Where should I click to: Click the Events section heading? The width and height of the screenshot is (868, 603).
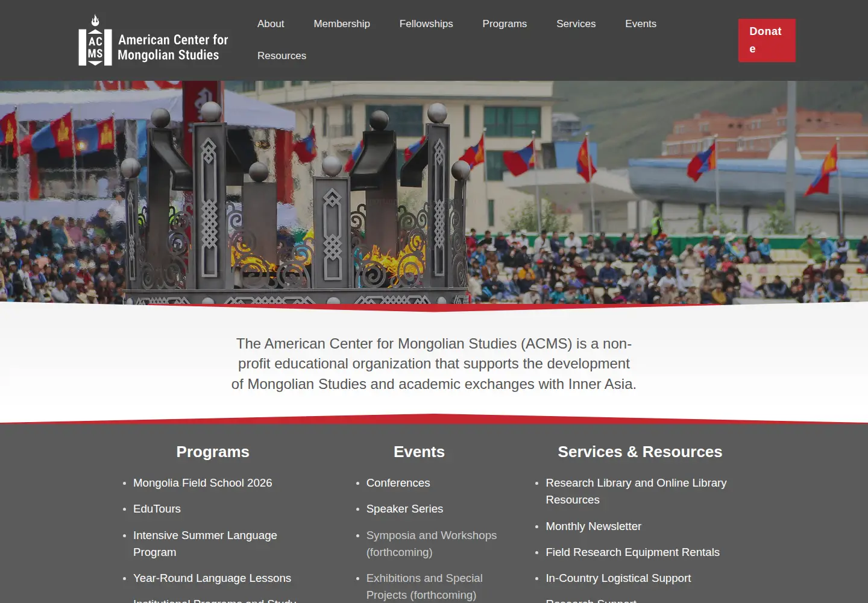419,452
